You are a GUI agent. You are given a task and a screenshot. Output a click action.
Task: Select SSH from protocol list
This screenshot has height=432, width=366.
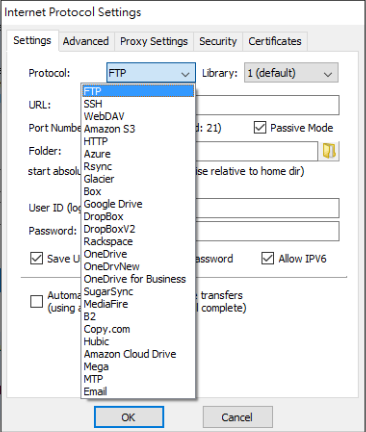point(138,104)
